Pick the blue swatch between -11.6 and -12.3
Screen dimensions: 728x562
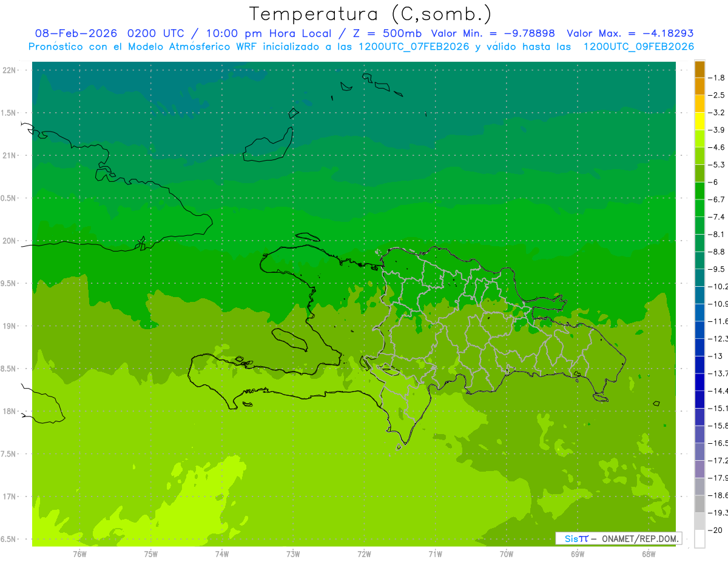699,330
